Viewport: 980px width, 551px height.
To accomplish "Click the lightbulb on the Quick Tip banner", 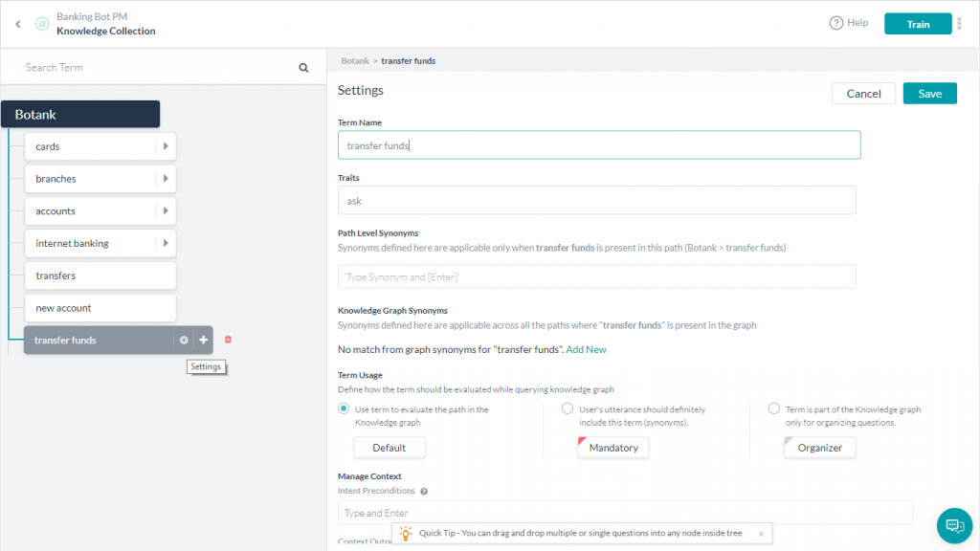I will 405,535.
